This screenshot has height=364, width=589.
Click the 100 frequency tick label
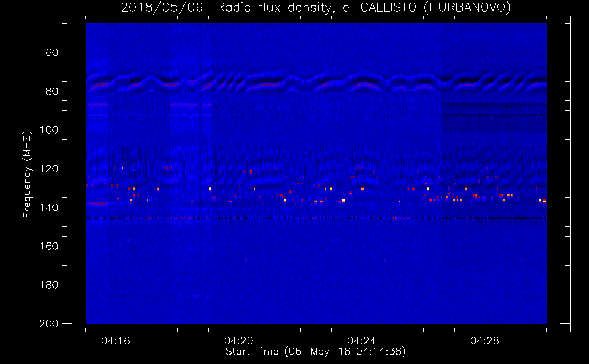[49, 130]
